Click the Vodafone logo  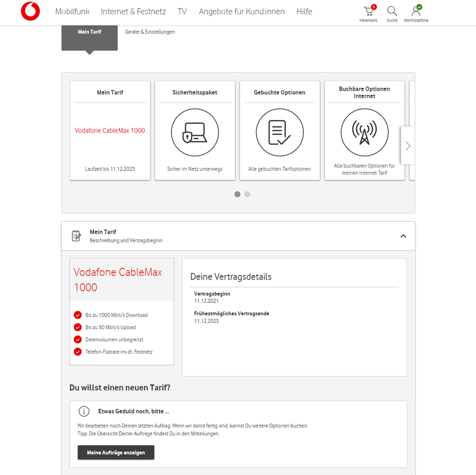tap(30, 11)
